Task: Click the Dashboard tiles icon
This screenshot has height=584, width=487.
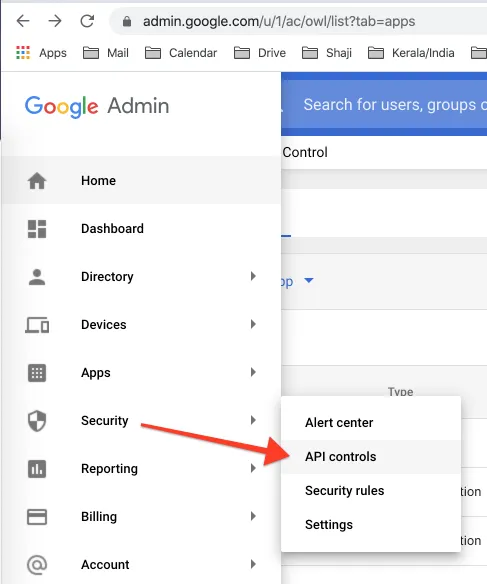Action: pos(37,229)
